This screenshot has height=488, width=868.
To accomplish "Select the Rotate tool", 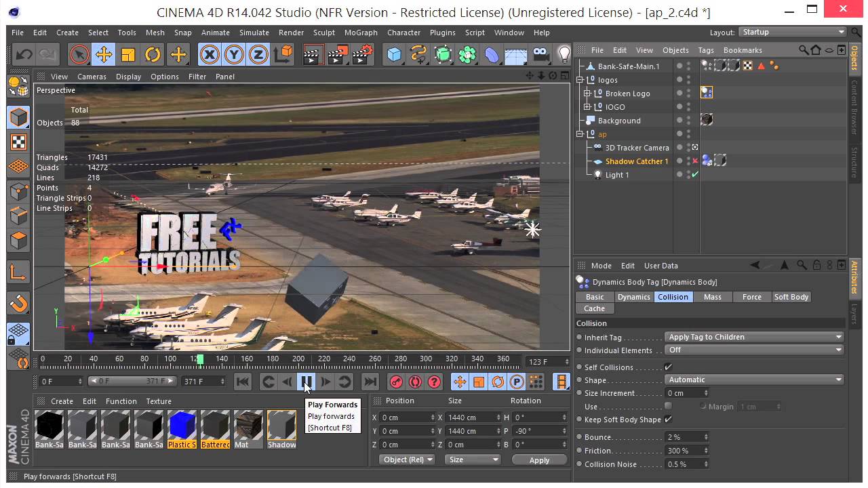I will (x=153, y=54).
